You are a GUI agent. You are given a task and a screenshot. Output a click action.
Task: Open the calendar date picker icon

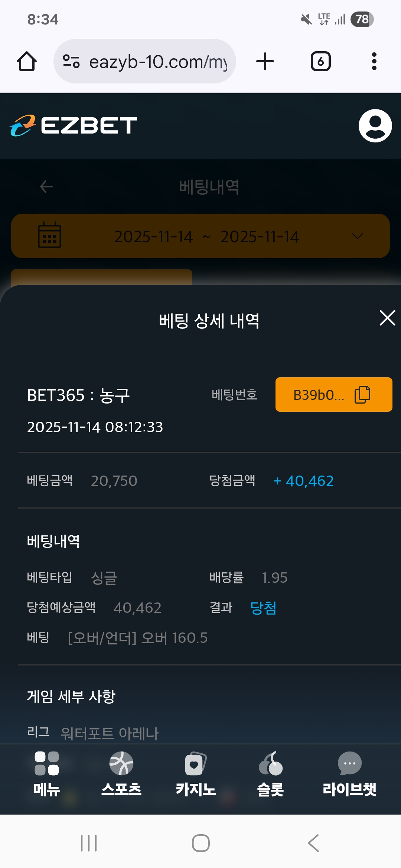click(x=50, y=236)
